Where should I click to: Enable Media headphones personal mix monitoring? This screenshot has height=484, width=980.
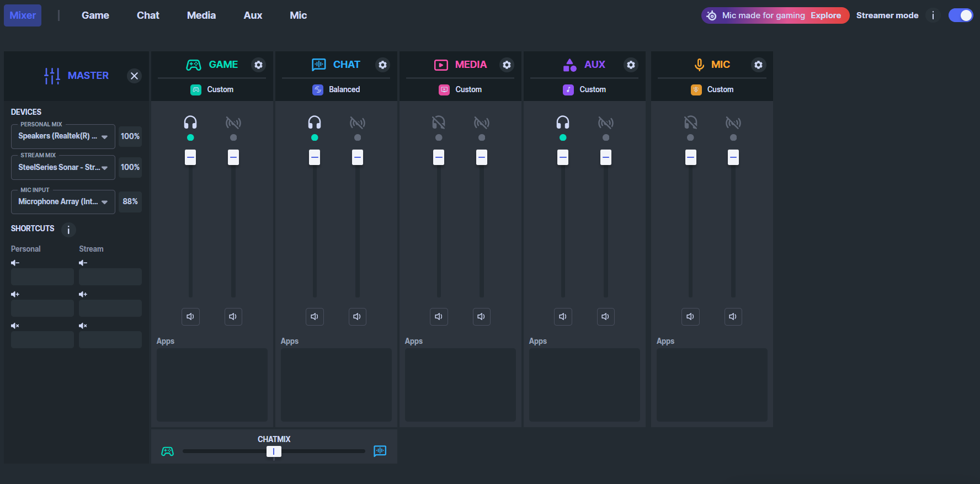(x=439, y=123)
